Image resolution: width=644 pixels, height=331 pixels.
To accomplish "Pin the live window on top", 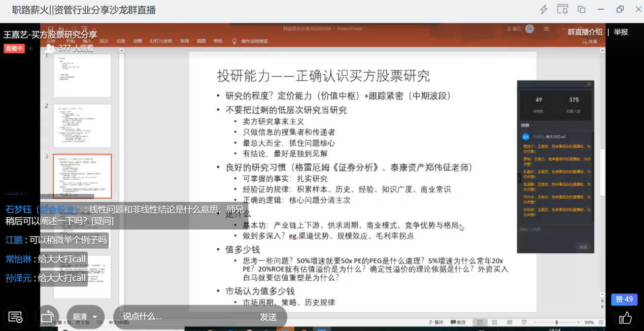I will (x=562, y=10).
